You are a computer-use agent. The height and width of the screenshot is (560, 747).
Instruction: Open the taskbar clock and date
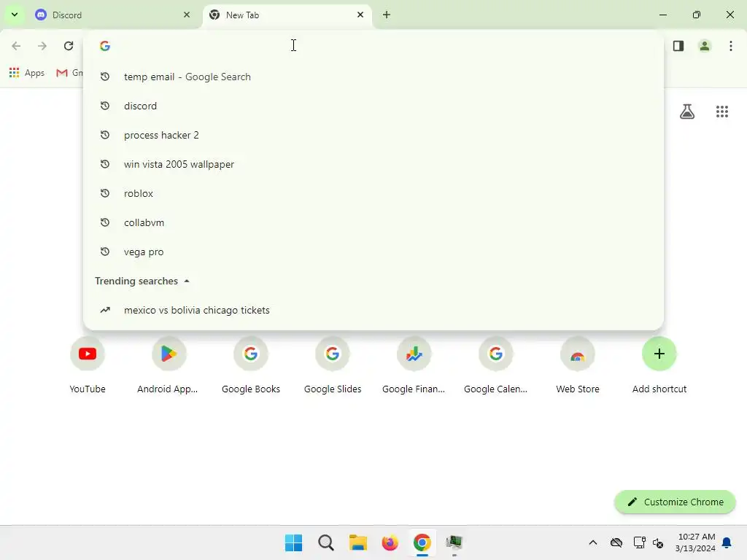(x=695, y=542)
